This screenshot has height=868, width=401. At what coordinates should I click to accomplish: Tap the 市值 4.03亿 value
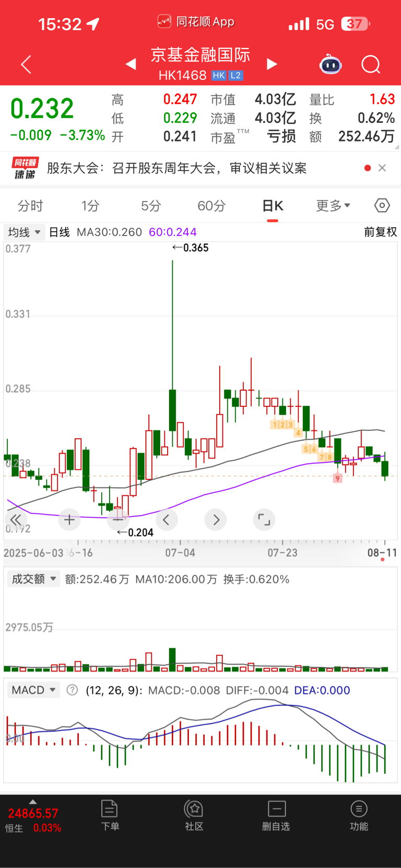275,99
